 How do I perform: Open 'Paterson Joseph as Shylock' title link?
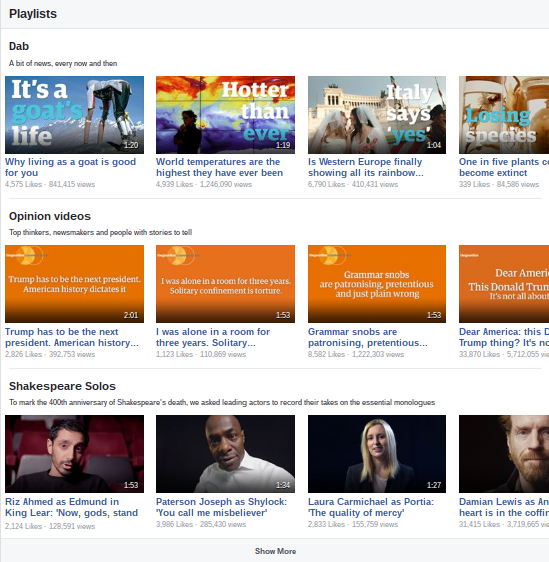(221, 507)
